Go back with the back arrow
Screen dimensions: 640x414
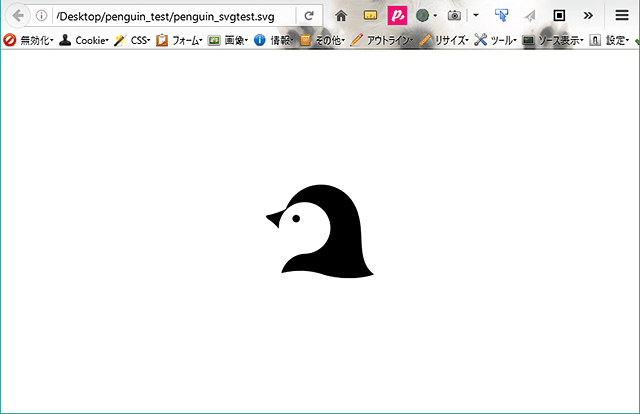18,16
